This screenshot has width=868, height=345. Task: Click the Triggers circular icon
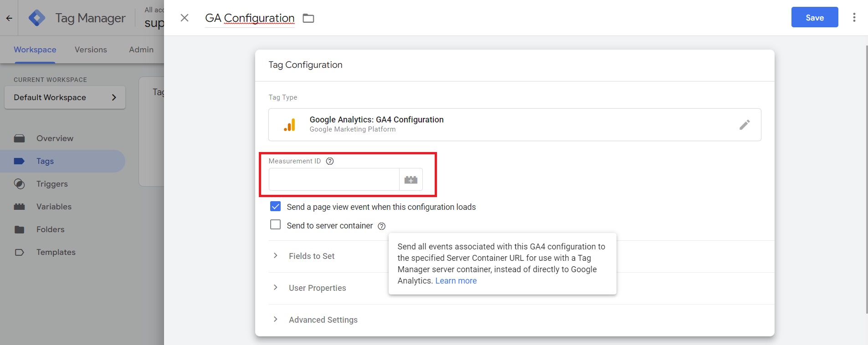[x=19, y=184]
